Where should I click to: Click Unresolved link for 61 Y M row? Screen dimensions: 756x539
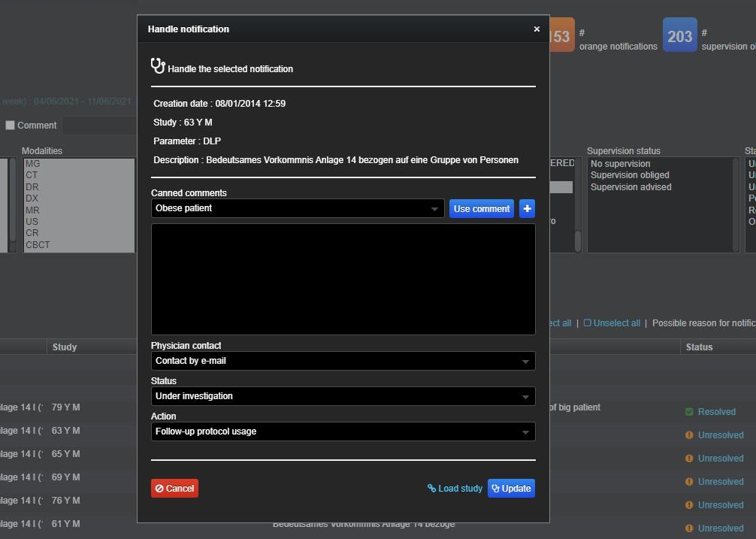(x=721, y=528)
